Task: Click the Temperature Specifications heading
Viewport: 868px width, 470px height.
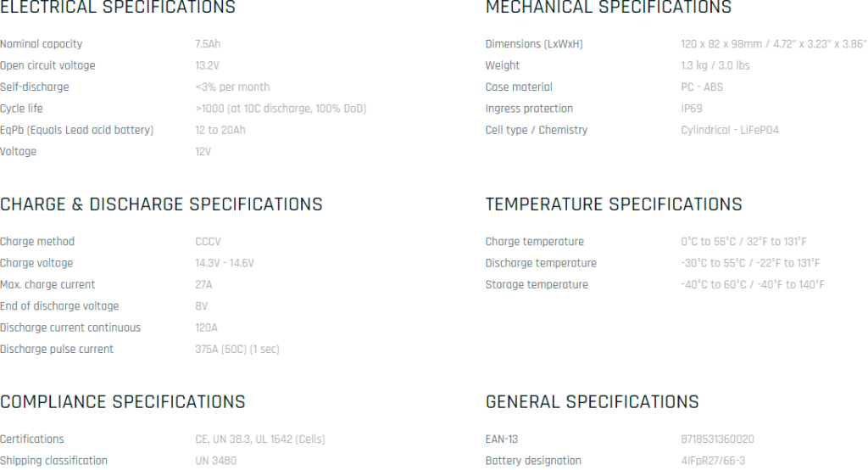Action: [613, 204]
